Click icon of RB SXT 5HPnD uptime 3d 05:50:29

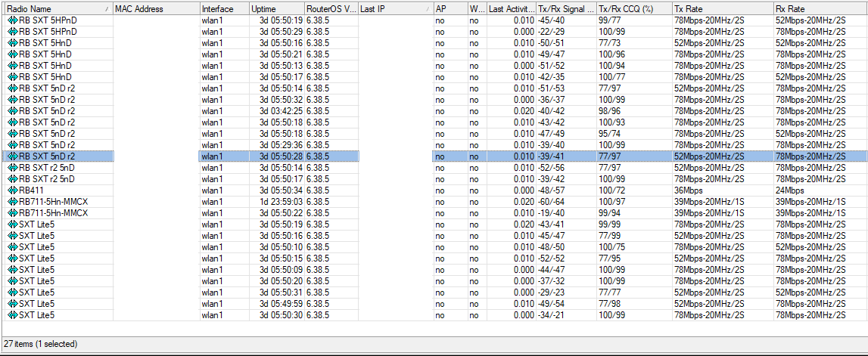[x=14, y=32]
